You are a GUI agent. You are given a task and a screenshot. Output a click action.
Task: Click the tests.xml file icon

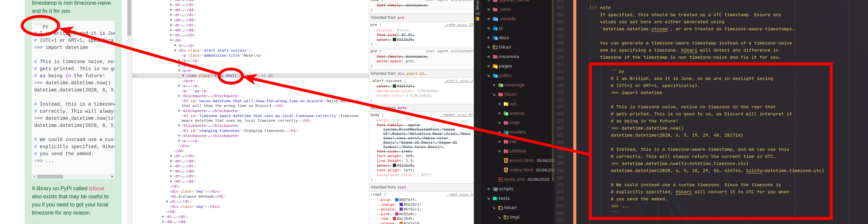click(501, 179)
